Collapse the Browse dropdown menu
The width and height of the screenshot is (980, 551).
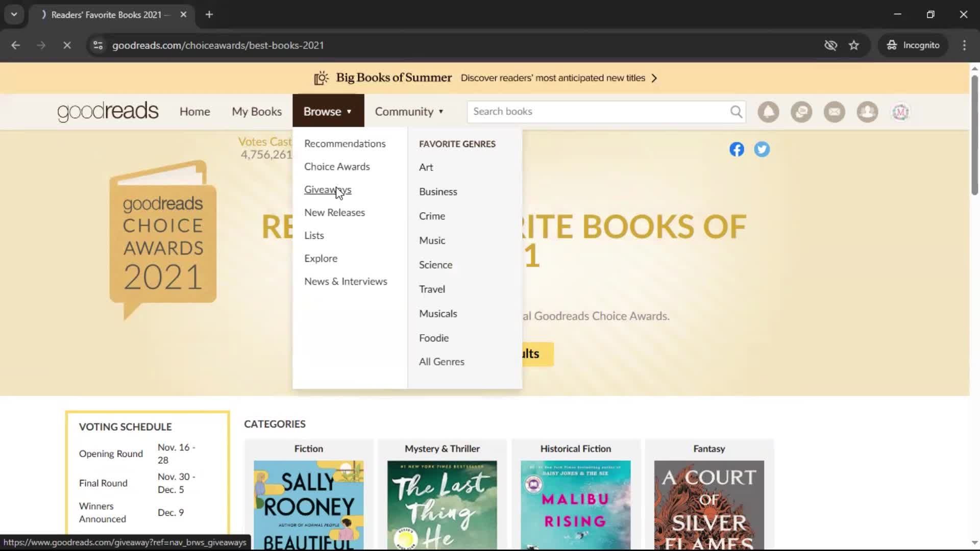point(328,111)
